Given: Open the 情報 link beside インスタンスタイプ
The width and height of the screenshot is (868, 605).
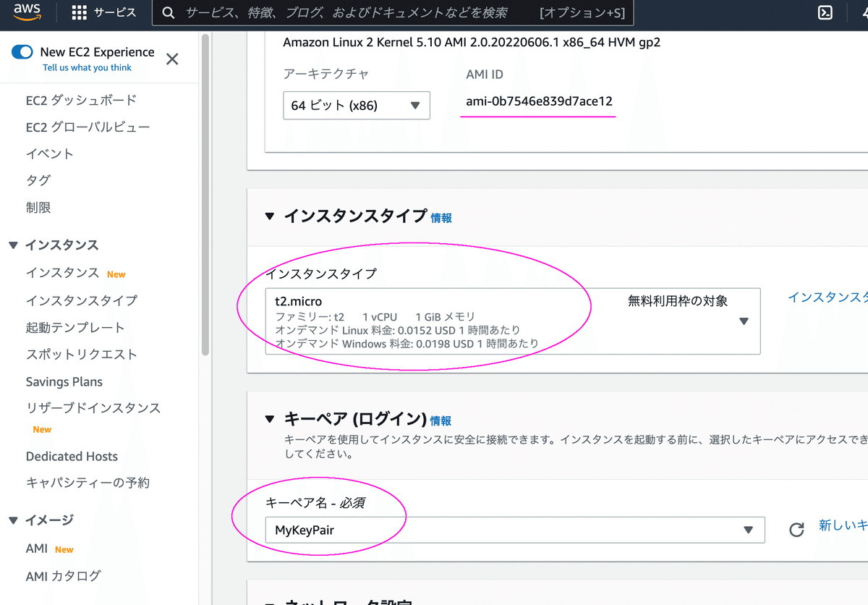Looking at the screenshot, I should tap(441, 218).
